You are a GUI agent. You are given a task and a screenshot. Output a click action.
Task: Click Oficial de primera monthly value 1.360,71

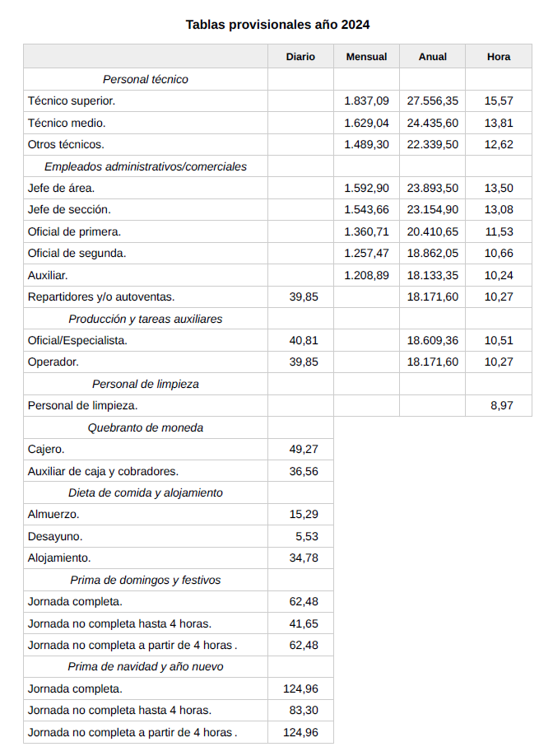(x=366, y=231)
